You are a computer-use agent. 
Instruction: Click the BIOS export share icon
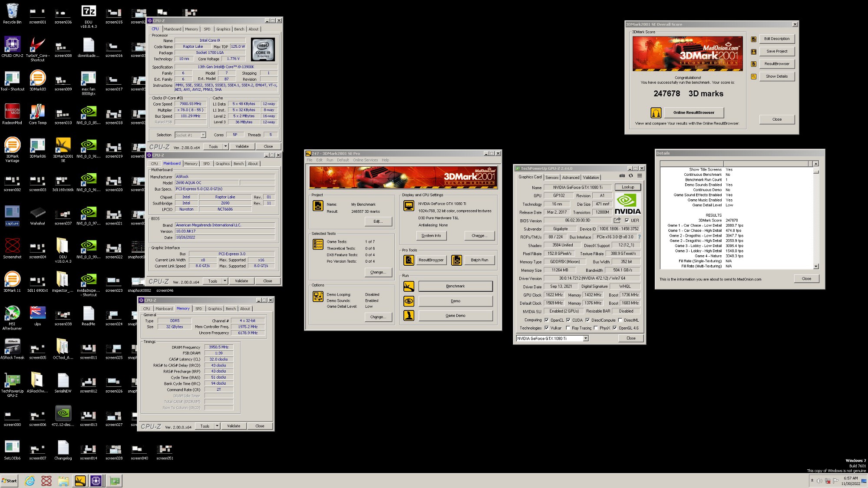point(617,221)
